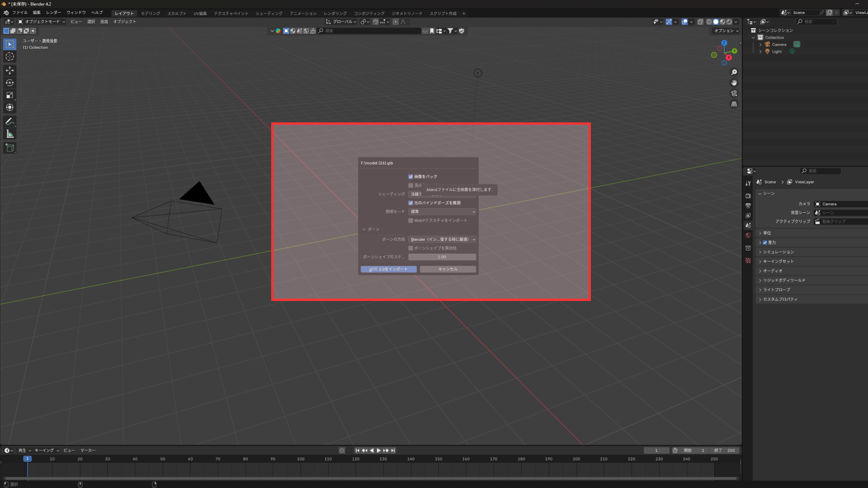This screenshot has height=488, width=868.
Task: Open the 追加 menu in viewport header
Action: (104, 22)
